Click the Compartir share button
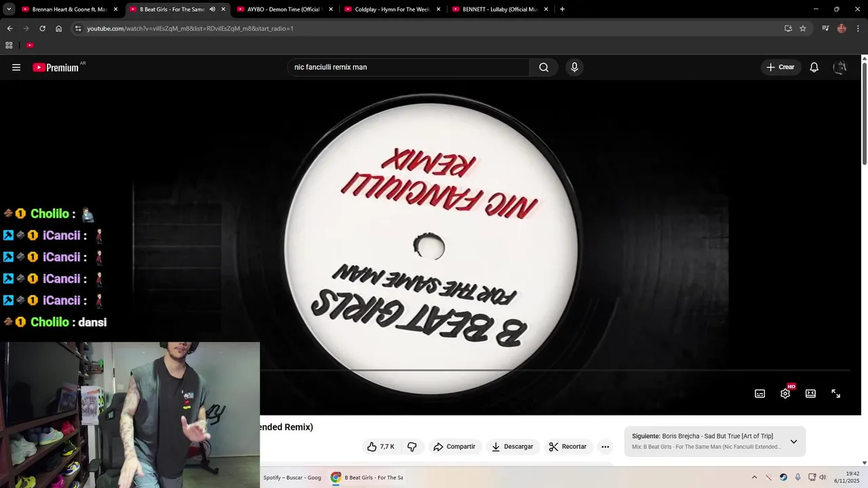Viewport: 868px width, 488px height. coord(454,447)
